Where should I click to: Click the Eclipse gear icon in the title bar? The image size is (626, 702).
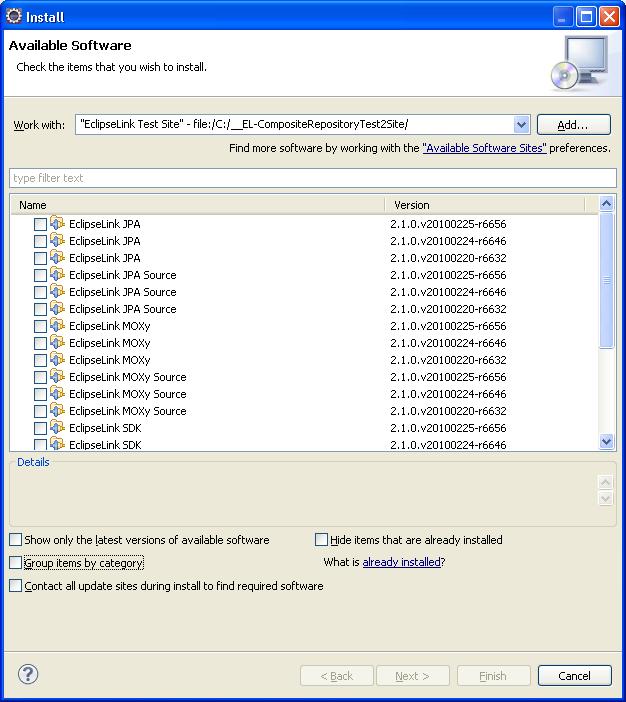[14, 16]
